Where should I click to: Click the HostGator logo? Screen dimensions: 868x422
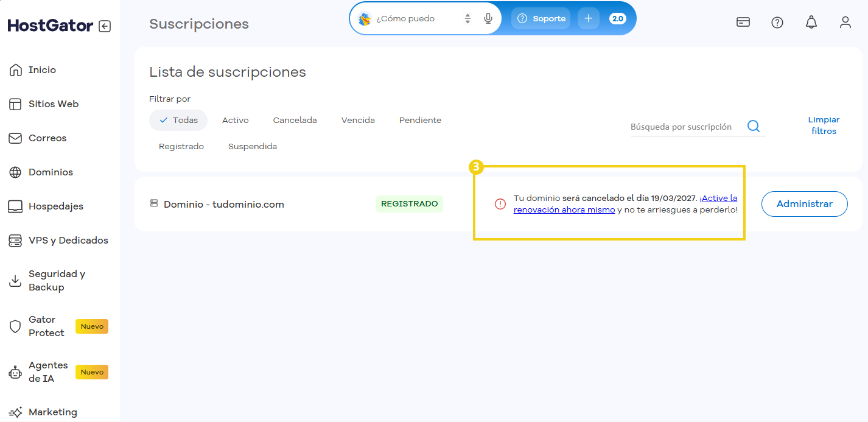click(51, 26)
